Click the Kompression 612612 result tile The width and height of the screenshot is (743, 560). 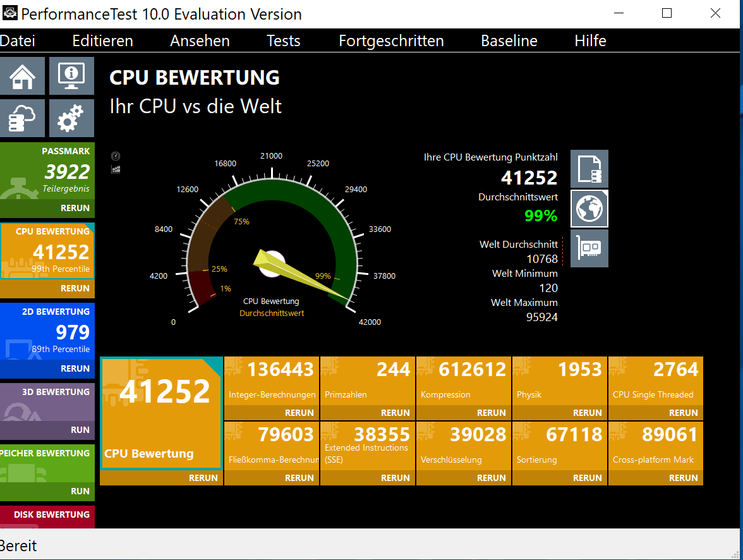pyautogui.click(x=464, y=381)
